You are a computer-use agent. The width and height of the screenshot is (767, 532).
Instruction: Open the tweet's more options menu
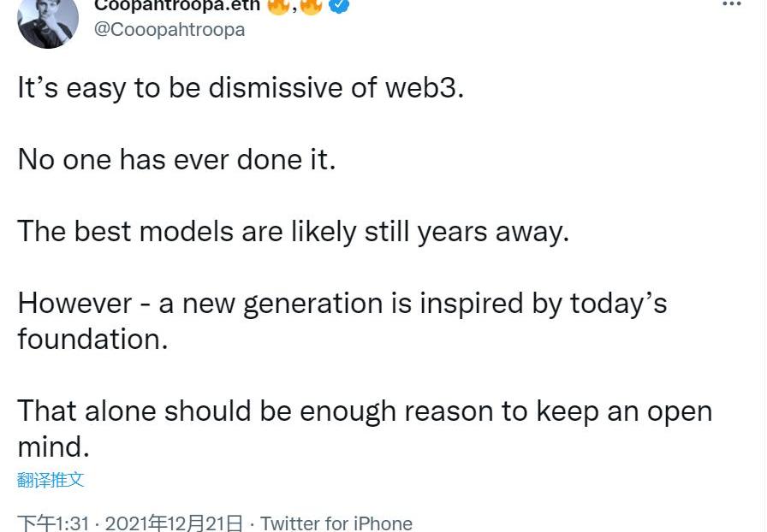point(732,4)
